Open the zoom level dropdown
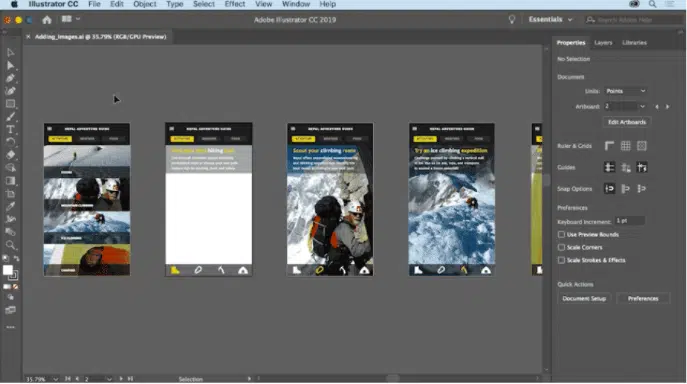 click(x=56, y=379)
